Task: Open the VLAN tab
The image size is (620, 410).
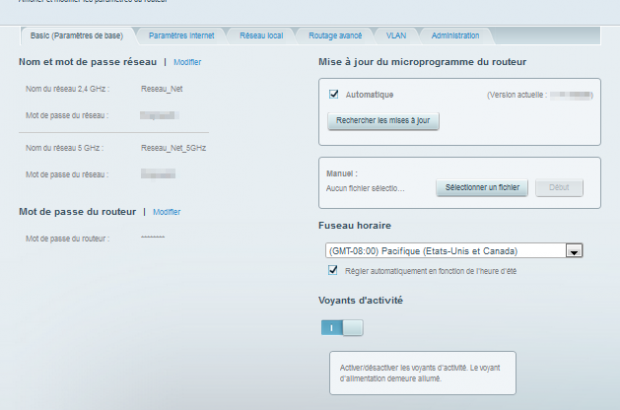Action: [396, 35]
